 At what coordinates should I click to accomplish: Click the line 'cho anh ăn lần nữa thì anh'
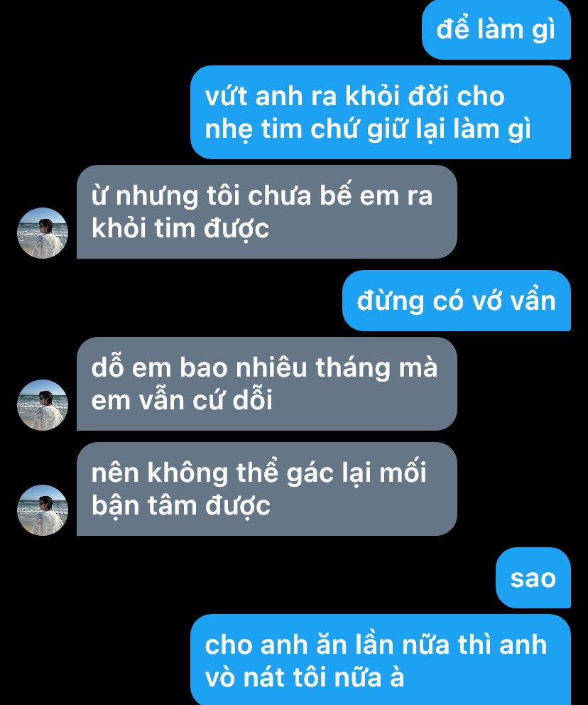(376, 645)
